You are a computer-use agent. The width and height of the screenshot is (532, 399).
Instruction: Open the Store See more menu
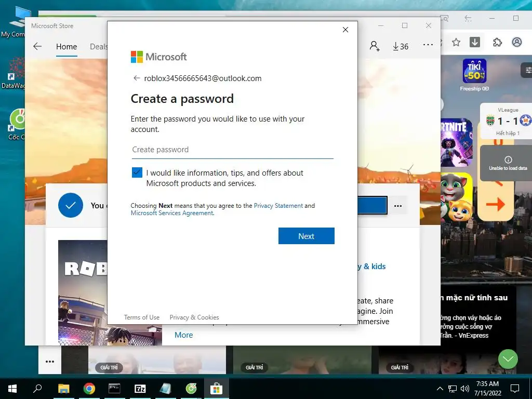tap(428, 45)
